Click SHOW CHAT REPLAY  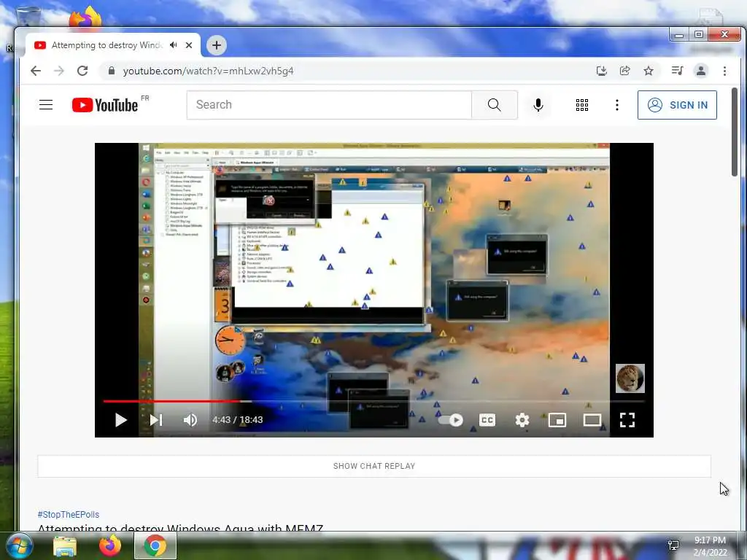point(374,466)
